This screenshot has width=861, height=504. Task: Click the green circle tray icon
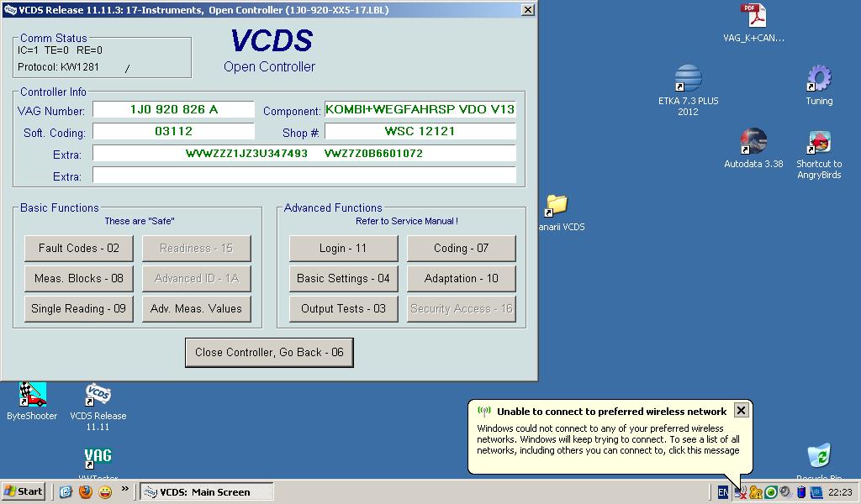(770, 492)
